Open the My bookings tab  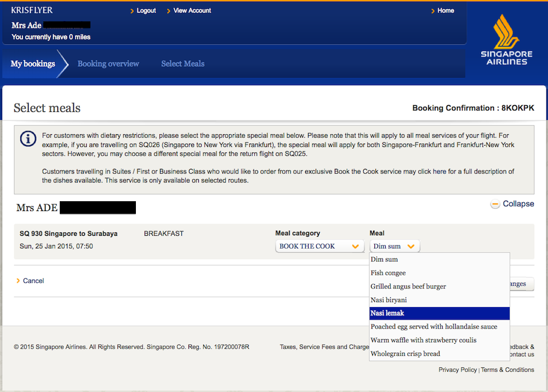click(x=33, y=64)
